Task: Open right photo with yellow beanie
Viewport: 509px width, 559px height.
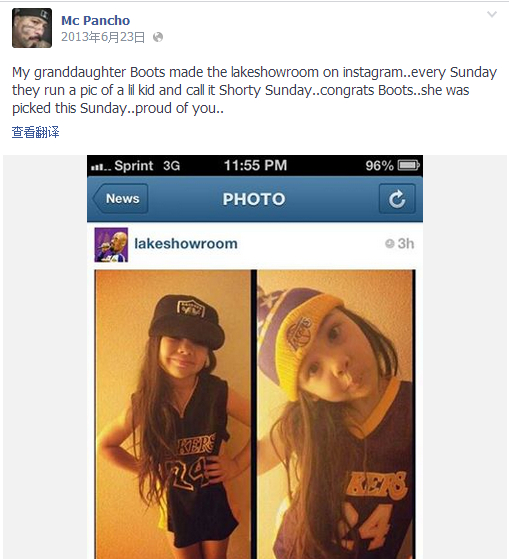Action: 336,414
